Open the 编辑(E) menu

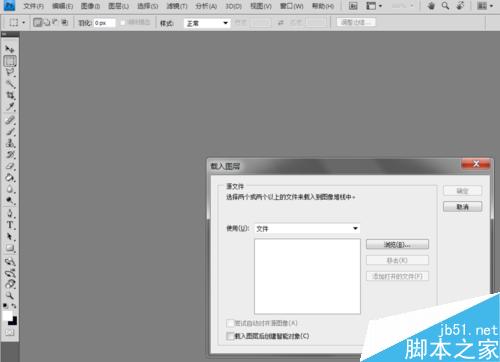point(62,6)
